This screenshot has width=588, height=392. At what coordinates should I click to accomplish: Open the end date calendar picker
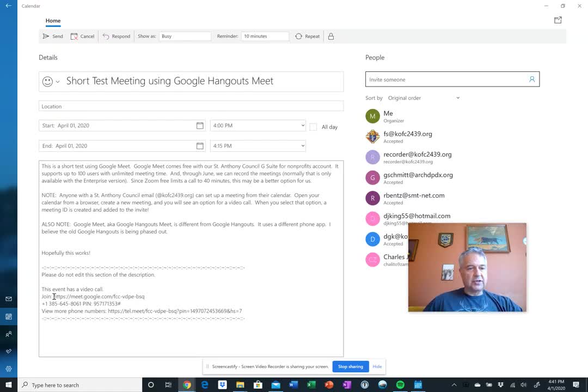pyautogui.click(x=200, y=146)
